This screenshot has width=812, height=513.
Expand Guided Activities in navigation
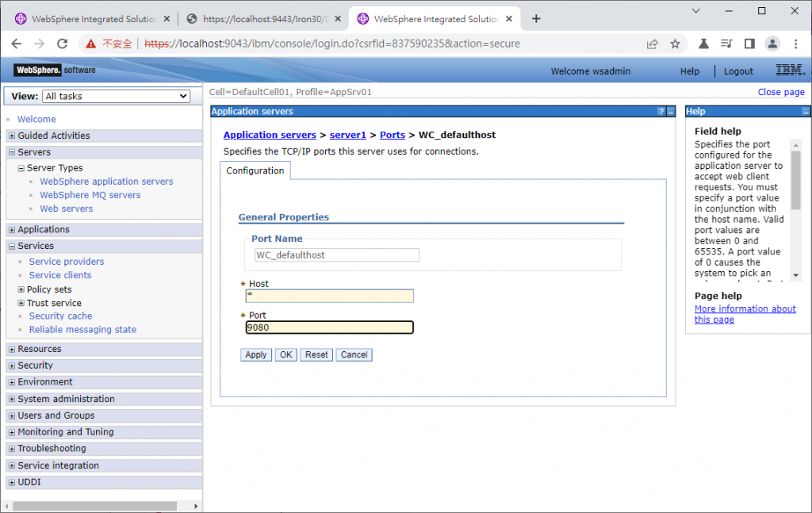pyautogui.click(x=12, y=136)
